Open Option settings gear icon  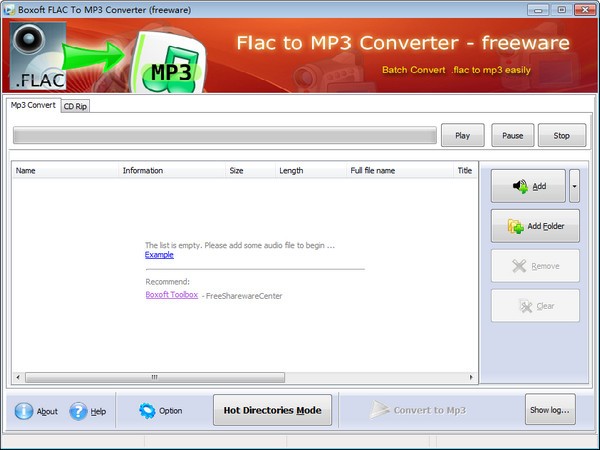pos(148,411)
